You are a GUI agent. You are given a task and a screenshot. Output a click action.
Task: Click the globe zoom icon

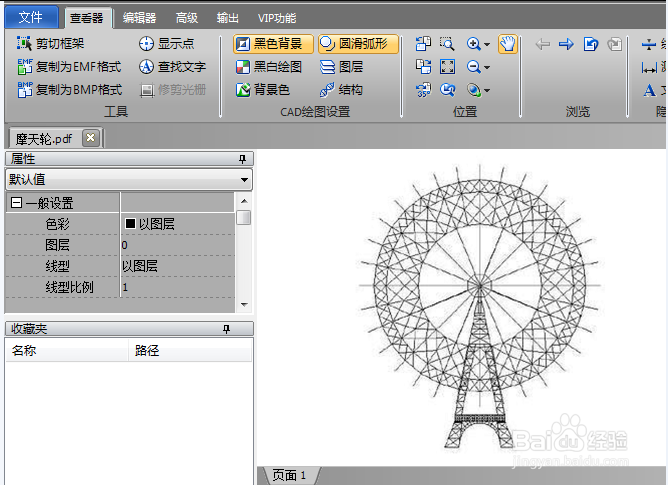pyautogui.click(x=473, y=89)
